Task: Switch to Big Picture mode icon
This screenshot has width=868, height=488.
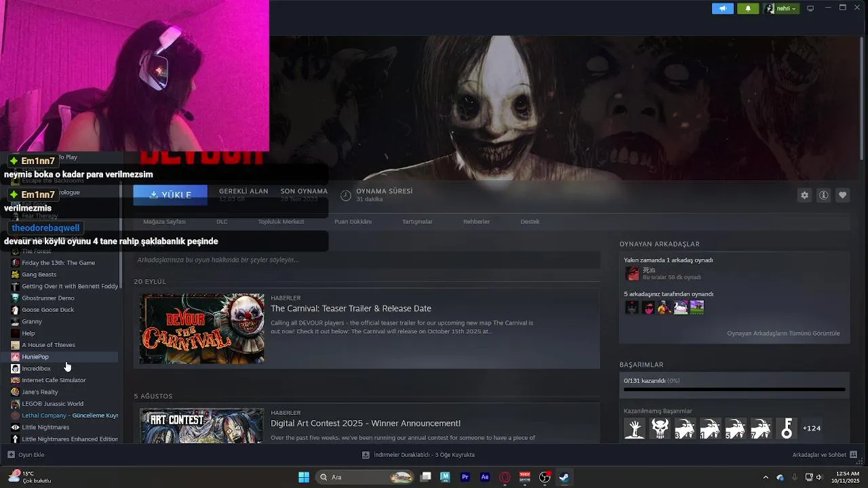Action: pyautogui.click(x=810, y=8)
